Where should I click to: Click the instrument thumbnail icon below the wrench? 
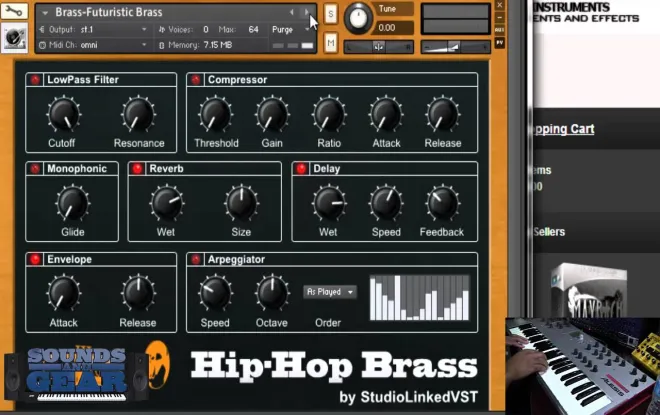pos(14,38)
